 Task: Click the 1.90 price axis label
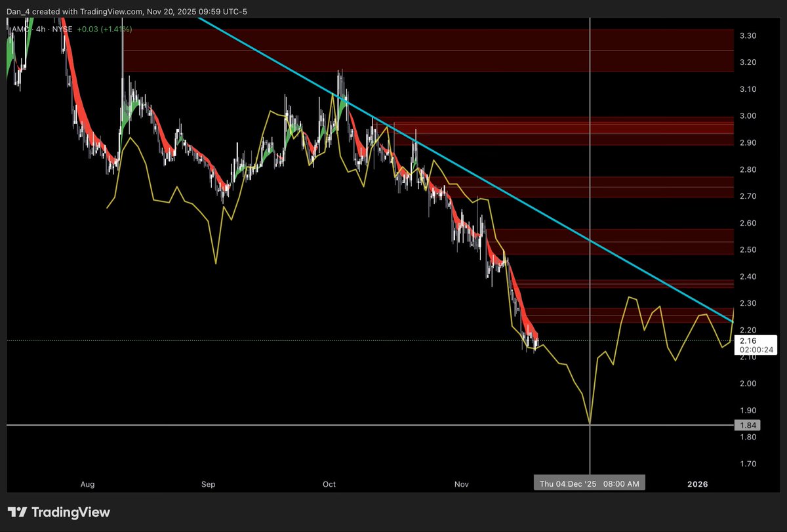[x=748, y=410]
